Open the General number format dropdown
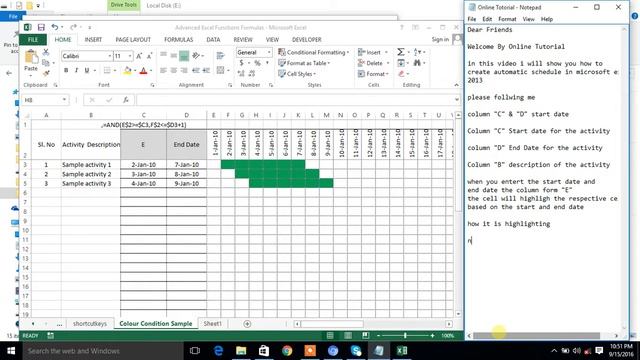The height and width of the screenshot is (360, 640). pyautogui.click(x=269, y=52)
